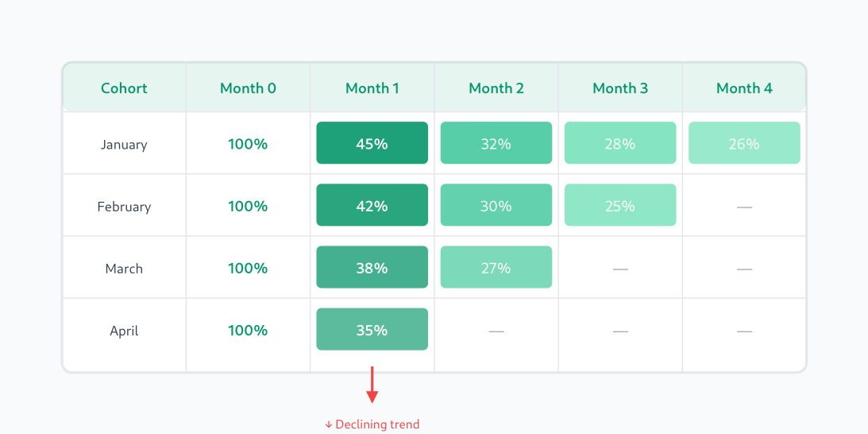This screenshot has height=434, width=868.
Task: Click the February 25% cell
Action: [619, 206]
